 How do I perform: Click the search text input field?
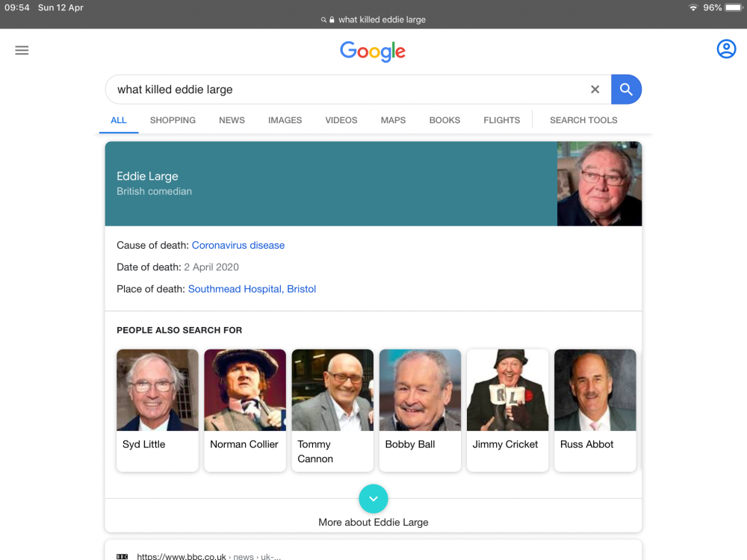point(347,90)
